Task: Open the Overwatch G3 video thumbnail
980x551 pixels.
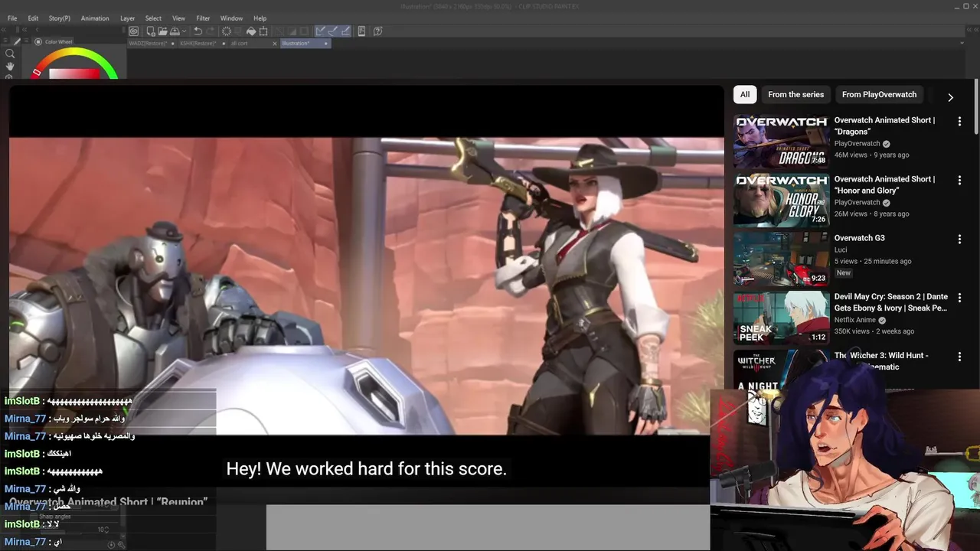Action: click(x=781, y=259)
